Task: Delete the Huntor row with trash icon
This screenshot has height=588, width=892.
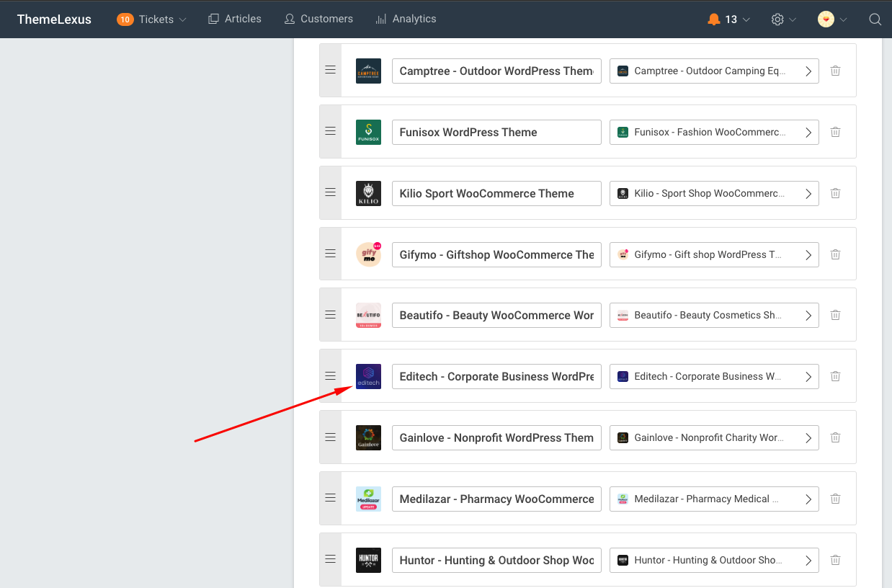Action: (x=835, y=560)
